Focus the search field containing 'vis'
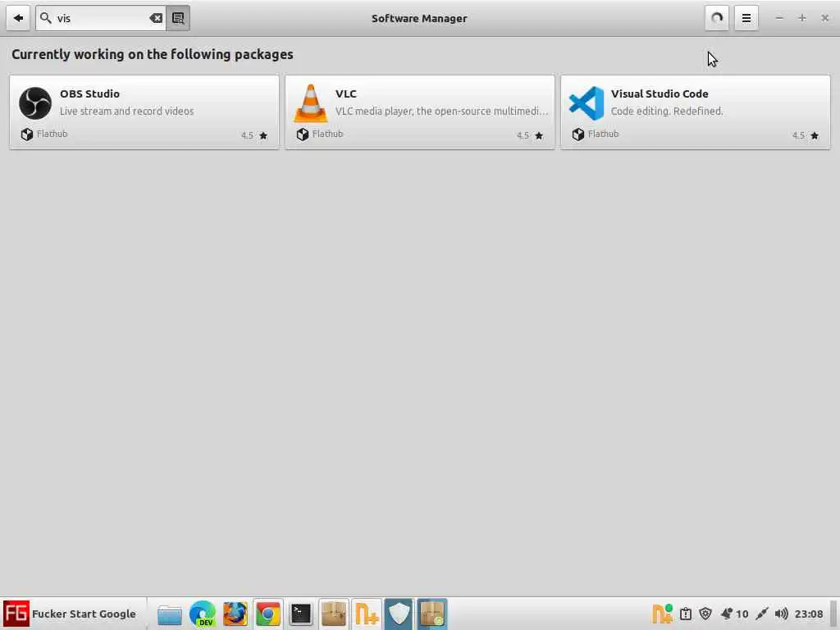This screenshot has height=630, width=840. (101, 18)
